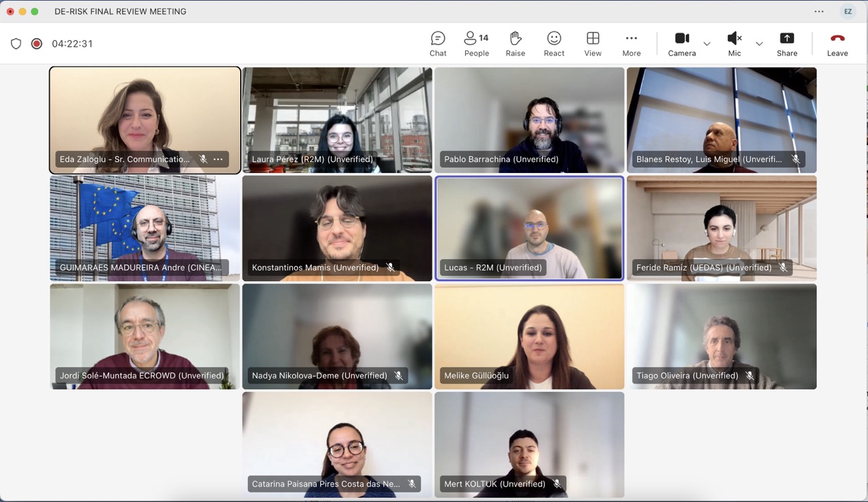Click the red recording indicator
Viewport: 868px width, 502px height.
pos(37,44)
